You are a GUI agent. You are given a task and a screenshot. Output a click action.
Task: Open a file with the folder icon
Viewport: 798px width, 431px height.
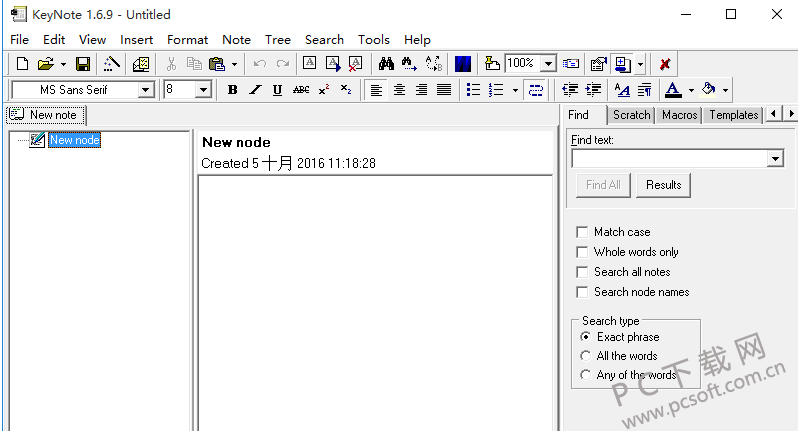click(45, 64)
